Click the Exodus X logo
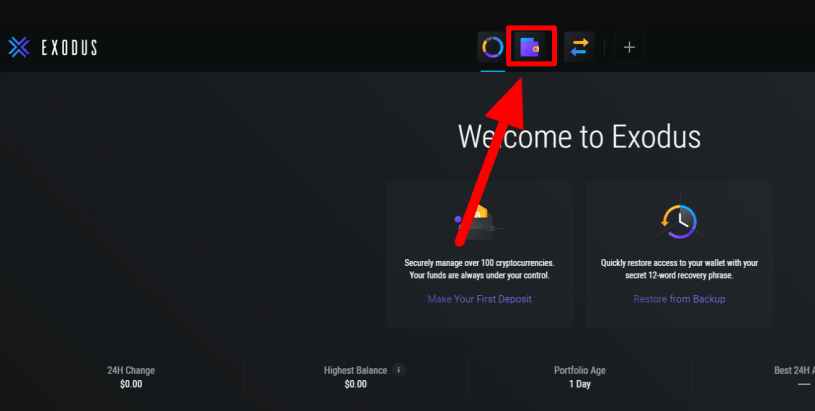This screenshot has height=411, width=815. point(19,47)
